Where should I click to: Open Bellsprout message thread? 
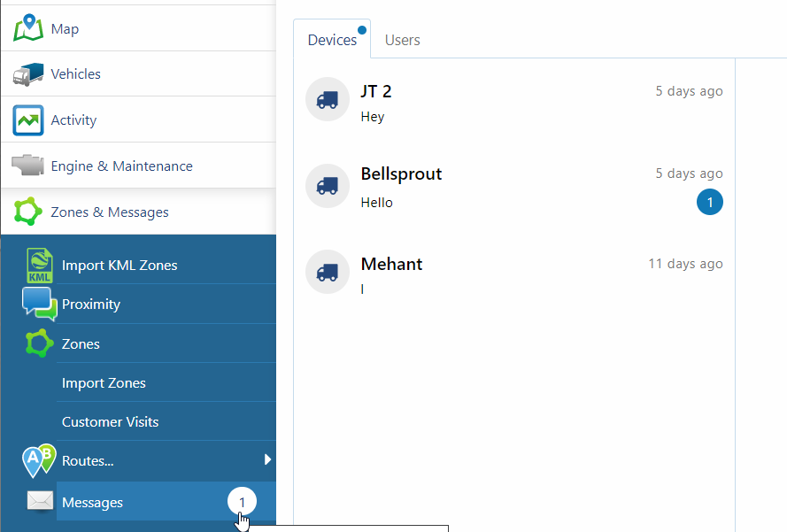pyautogui.click(x=513, y=187)
